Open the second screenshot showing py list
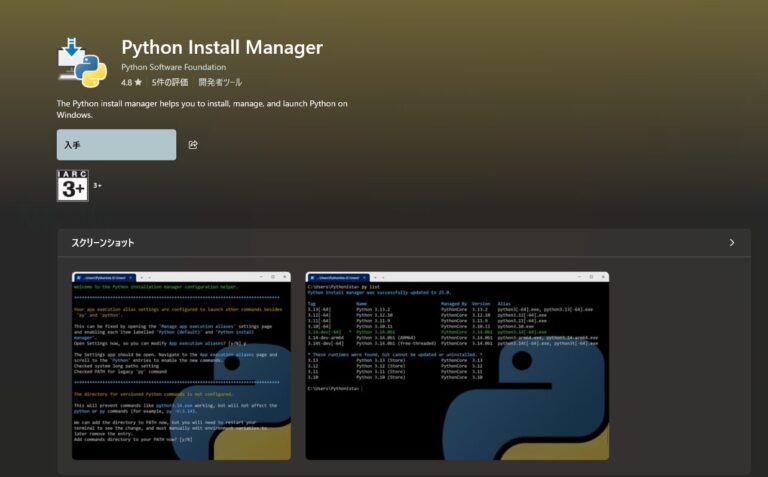The width and height of the screenshot is (768, 477). tap(457, 366)
